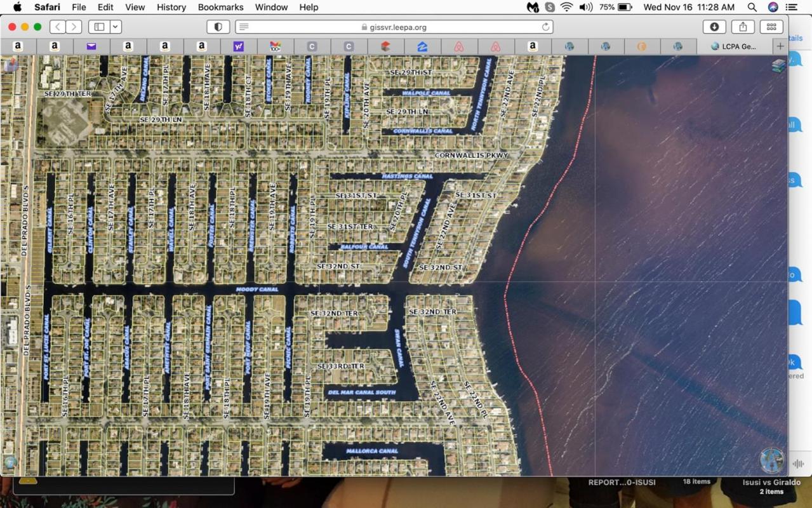Add a new tab with plus button

point(780,46)
